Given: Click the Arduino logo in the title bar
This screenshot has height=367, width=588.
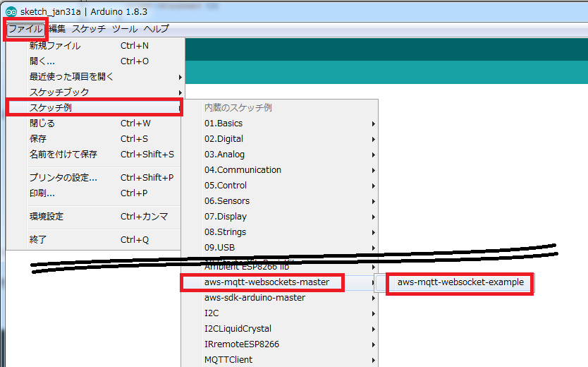Looking at the screenshot, I should point(11,12).
